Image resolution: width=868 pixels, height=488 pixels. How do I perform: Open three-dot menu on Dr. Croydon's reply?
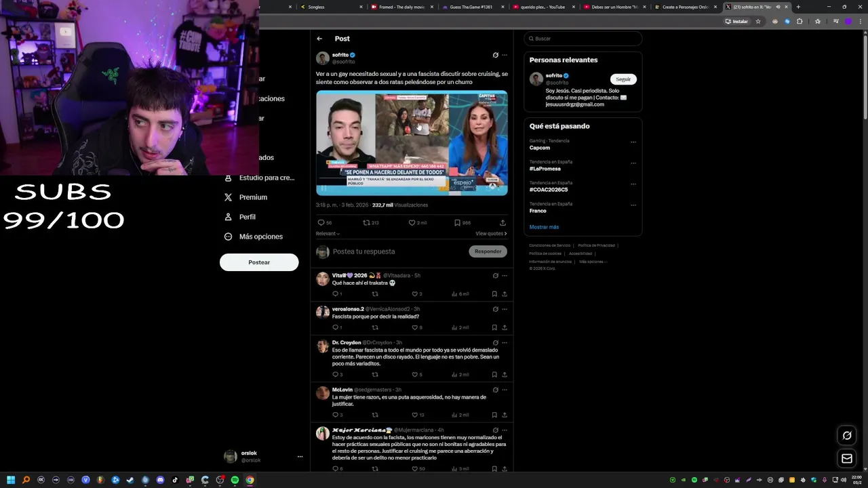tap(504, 343)
